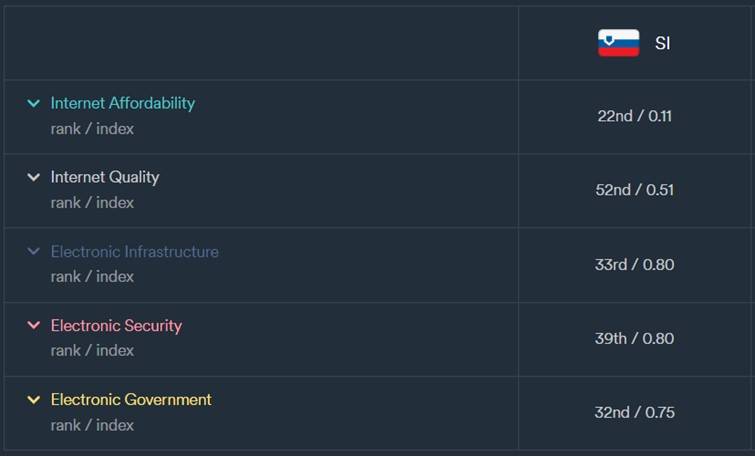Click the 52nd / 0.51 value
This screenshot has width=755, height=457.
point(635,190)
